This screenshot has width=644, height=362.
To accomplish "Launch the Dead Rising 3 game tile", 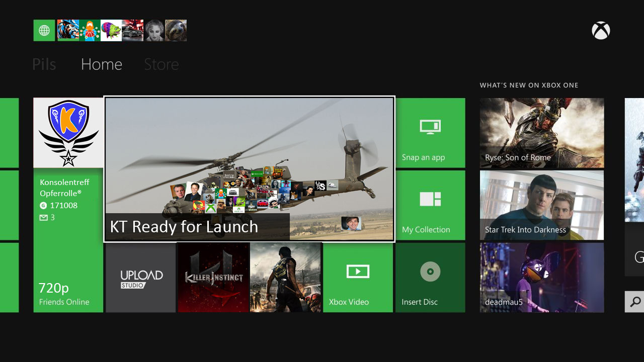I will point(285,278).
